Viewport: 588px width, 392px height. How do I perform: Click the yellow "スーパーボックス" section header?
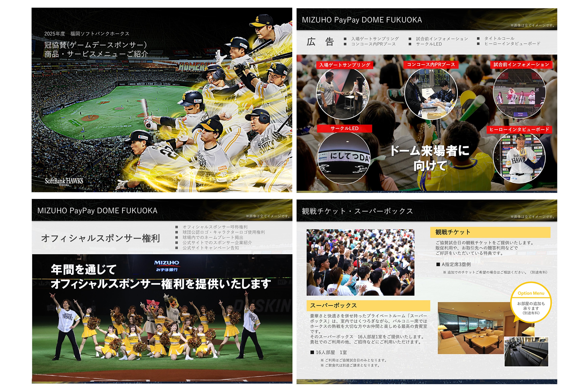368,306
